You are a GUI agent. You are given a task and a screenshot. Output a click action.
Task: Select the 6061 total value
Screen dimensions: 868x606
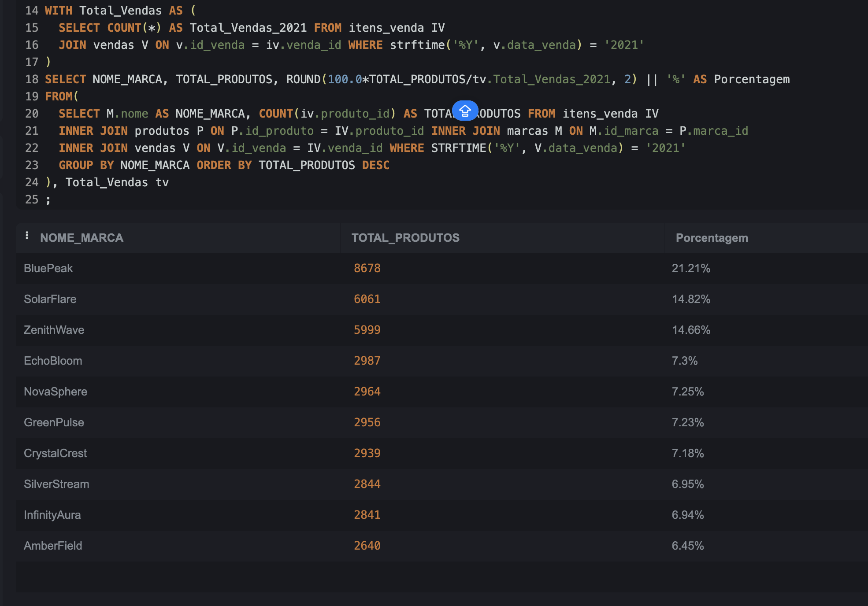coord(367,299)
